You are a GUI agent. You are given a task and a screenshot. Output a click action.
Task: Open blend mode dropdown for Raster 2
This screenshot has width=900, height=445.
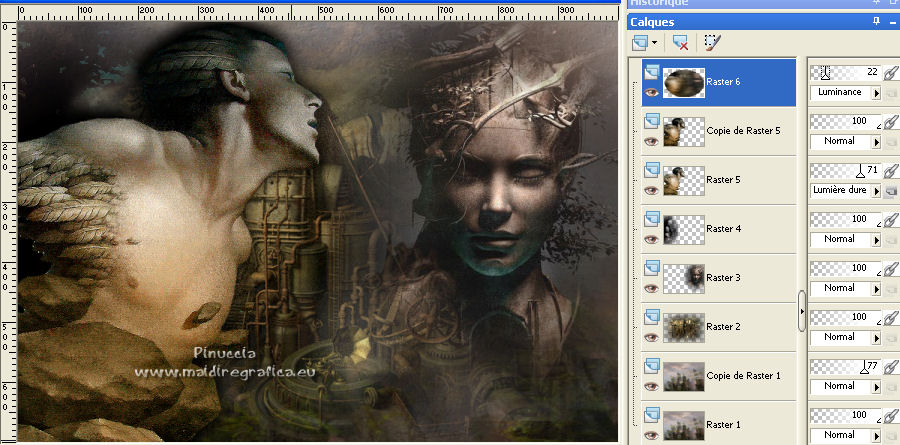876,338
